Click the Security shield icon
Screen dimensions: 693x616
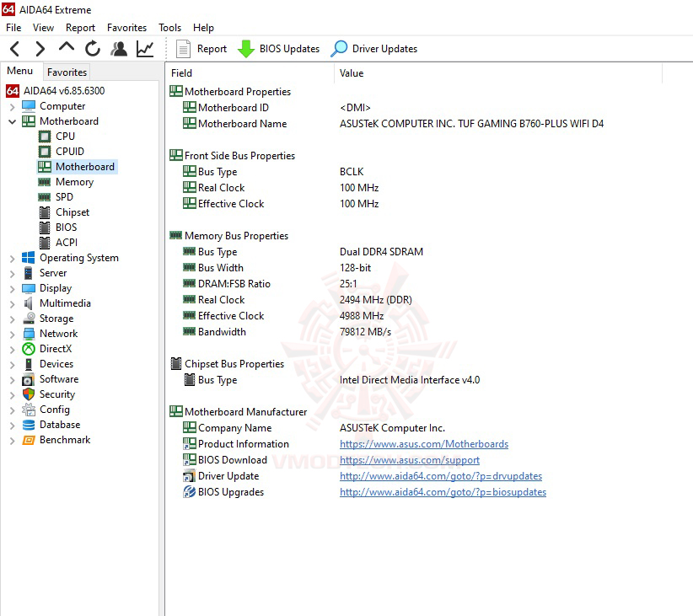click(x=29, y=394)
